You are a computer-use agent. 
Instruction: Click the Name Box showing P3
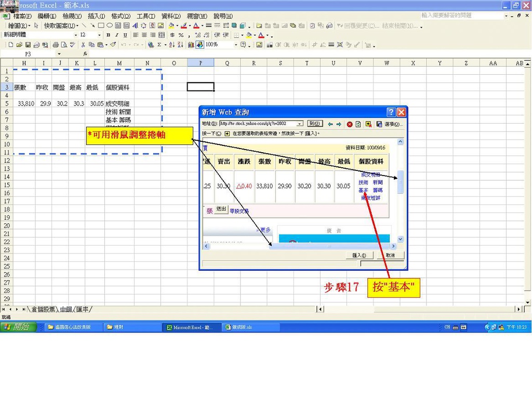28,54
